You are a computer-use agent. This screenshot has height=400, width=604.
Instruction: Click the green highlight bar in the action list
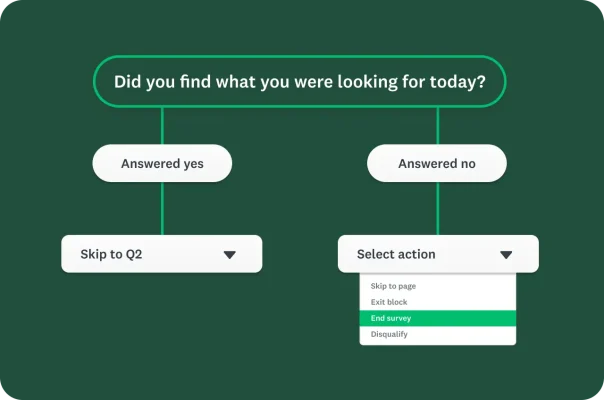470,318
